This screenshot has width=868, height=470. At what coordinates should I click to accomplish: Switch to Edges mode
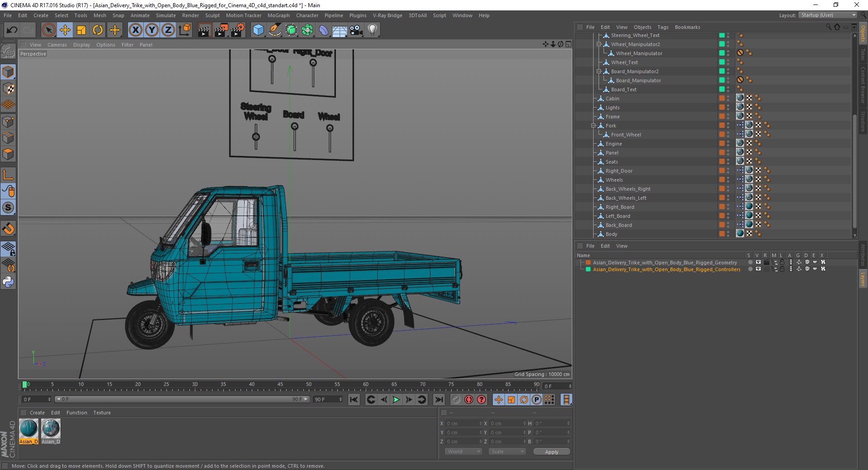click(8, 138)
